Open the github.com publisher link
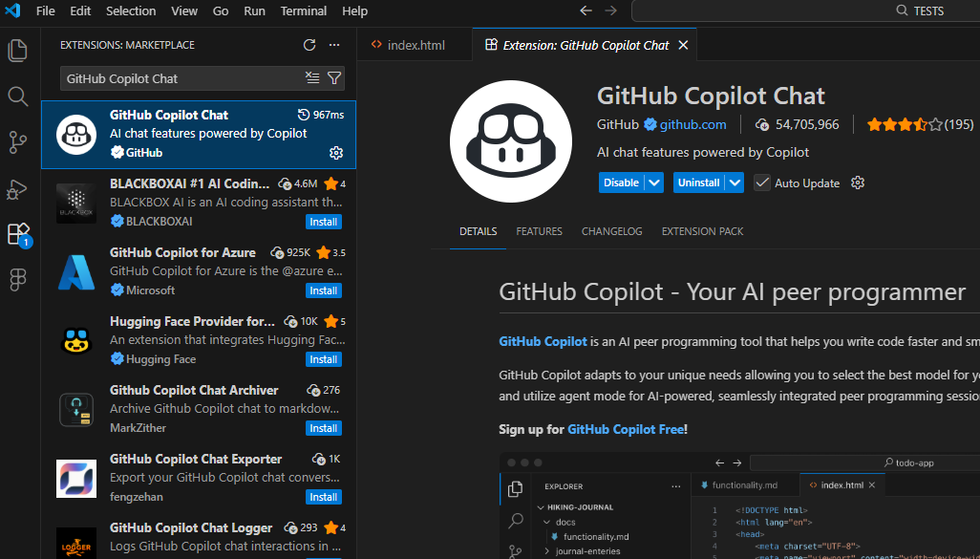Viewport: 980px width, 559px height. [692, 124]
